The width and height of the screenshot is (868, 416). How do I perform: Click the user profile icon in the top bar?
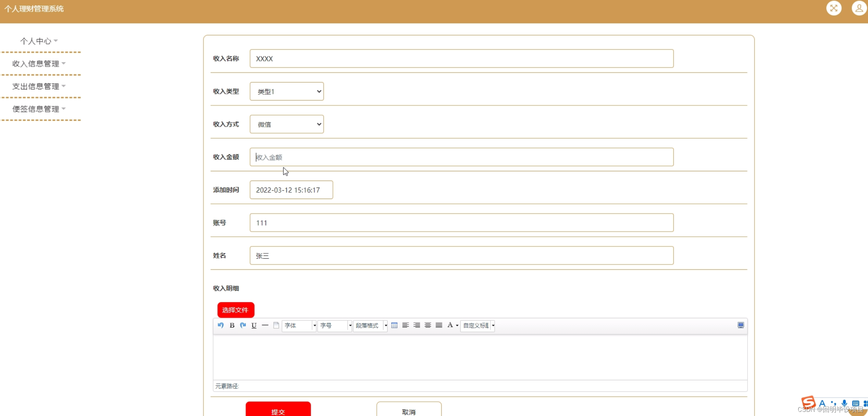pyautogui.click(x=859, y=8)
